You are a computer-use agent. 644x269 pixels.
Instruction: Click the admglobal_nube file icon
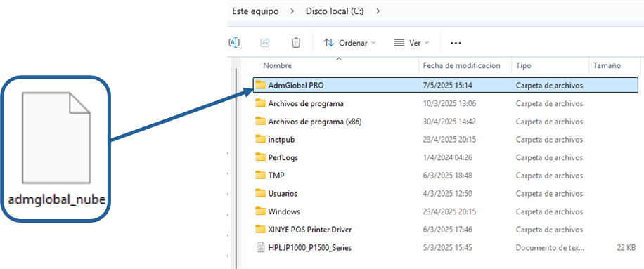pos(56,138)
